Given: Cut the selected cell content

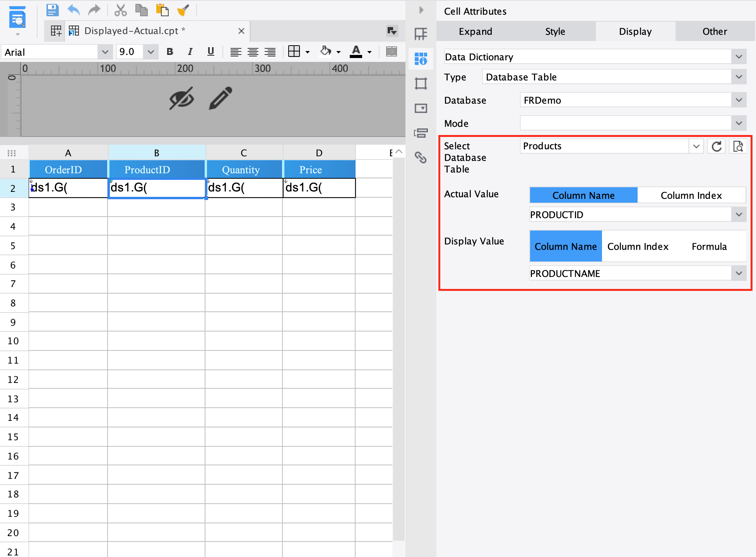Looking at the screenshot, I should (x=121, y=10).
